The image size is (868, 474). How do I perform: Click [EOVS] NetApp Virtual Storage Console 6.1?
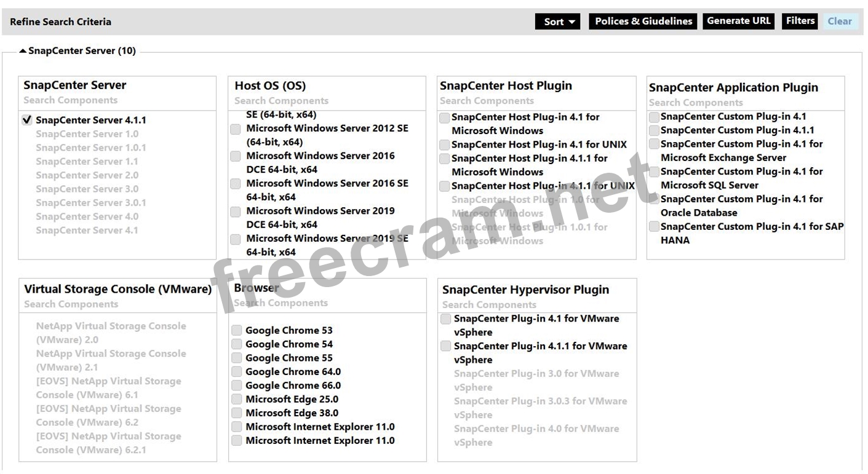point(109,388)
